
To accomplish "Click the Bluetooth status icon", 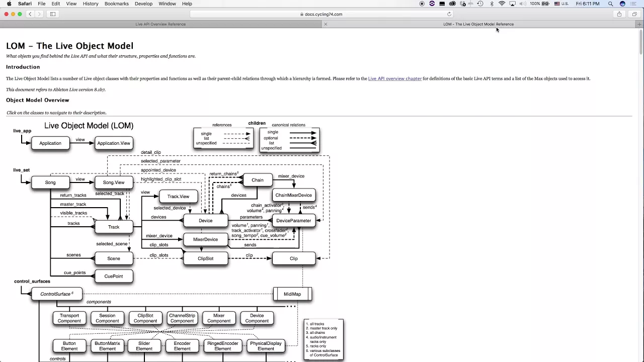I will (492, 4).
